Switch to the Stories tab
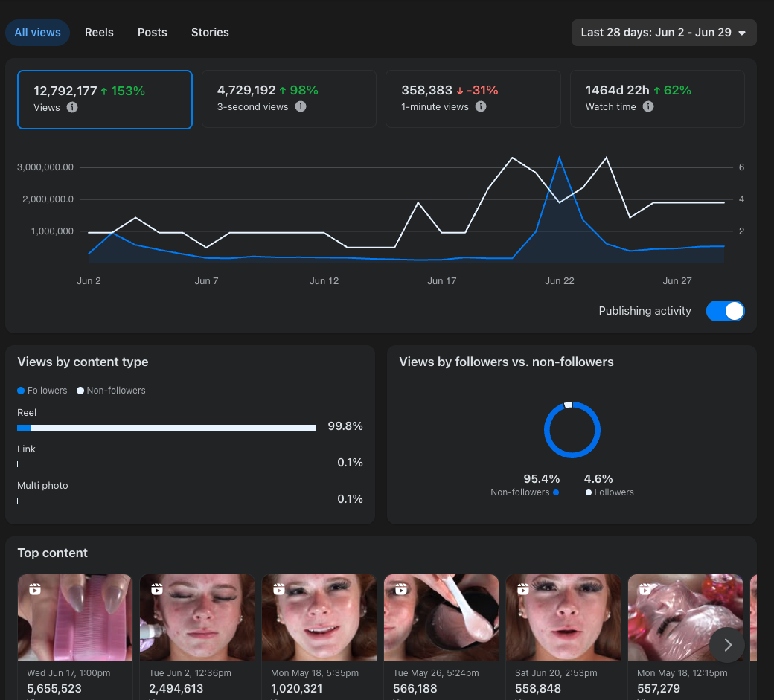Screen dimensions: 774x700 [x=211, y=33]
